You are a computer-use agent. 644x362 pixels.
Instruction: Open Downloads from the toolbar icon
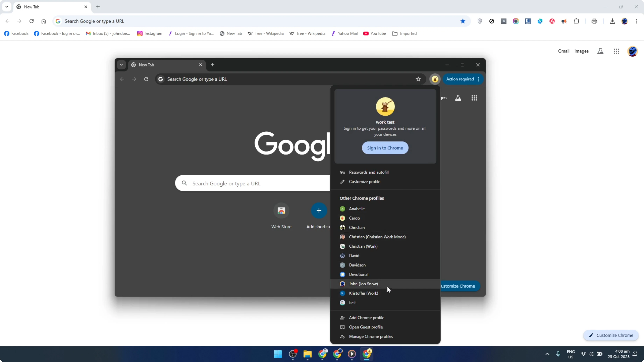click(x=612, y=21)
